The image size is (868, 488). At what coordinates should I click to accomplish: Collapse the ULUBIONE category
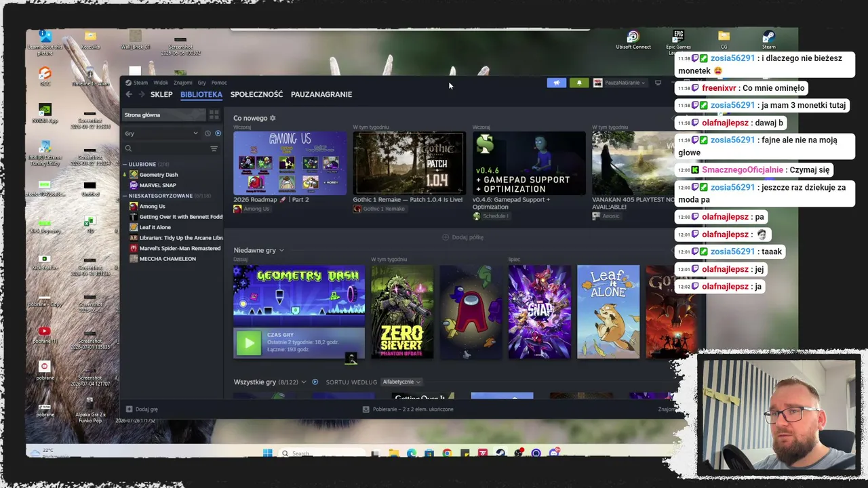pyautogui.click(x=125, y=164)
